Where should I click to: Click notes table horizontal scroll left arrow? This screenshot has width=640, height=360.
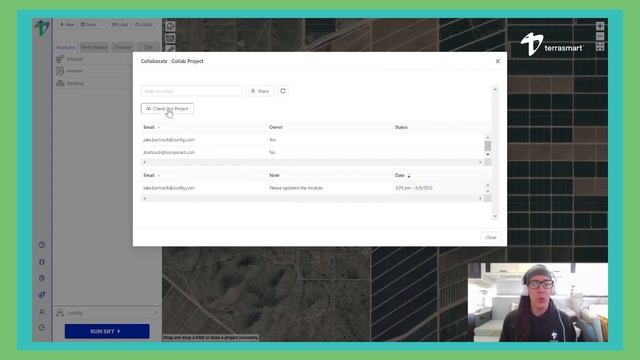coord(144,198)
